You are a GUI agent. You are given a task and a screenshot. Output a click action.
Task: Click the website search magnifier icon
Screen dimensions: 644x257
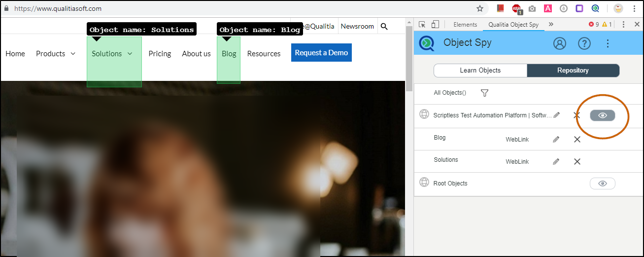click(x=384, y=27)
